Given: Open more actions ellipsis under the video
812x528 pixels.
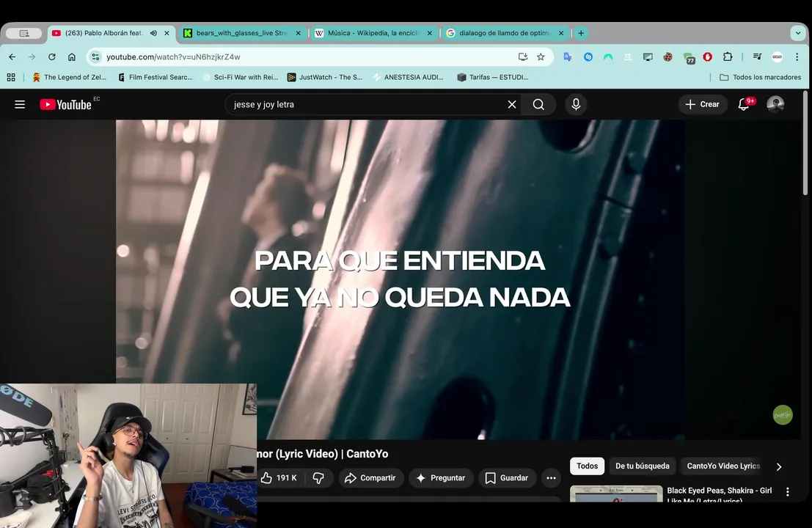Looking at the screenshot, I should point(551,478).
